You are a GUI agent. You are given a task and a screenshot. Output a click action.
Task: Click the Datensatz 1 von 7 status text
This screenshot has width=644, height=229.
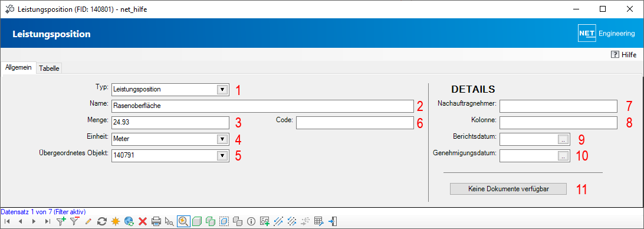43,212
